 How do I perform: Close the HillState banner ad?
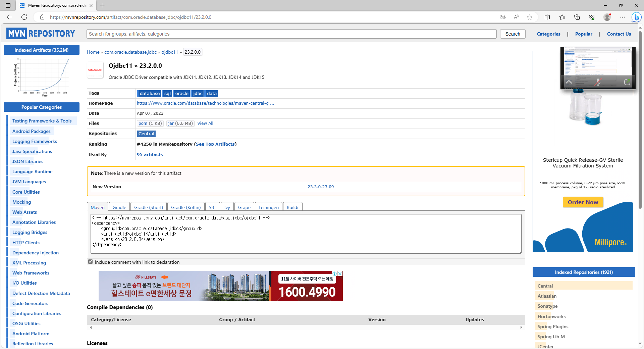(x=340, y=273)
